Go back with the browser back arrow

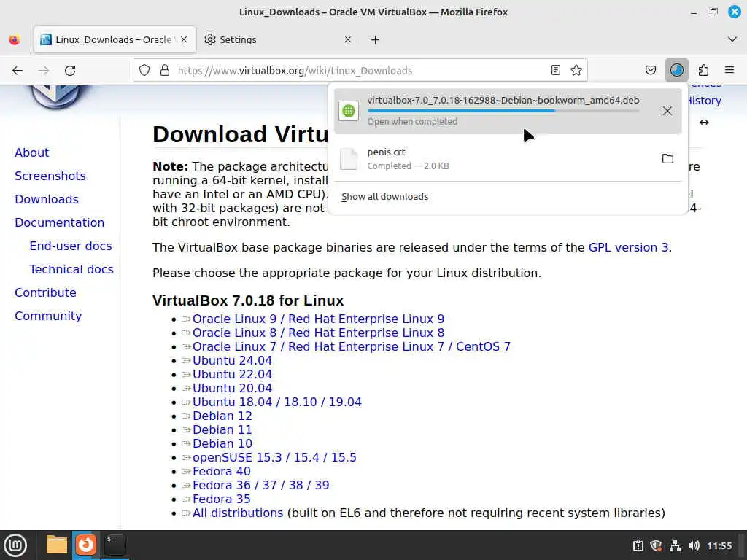click(18, 71)
